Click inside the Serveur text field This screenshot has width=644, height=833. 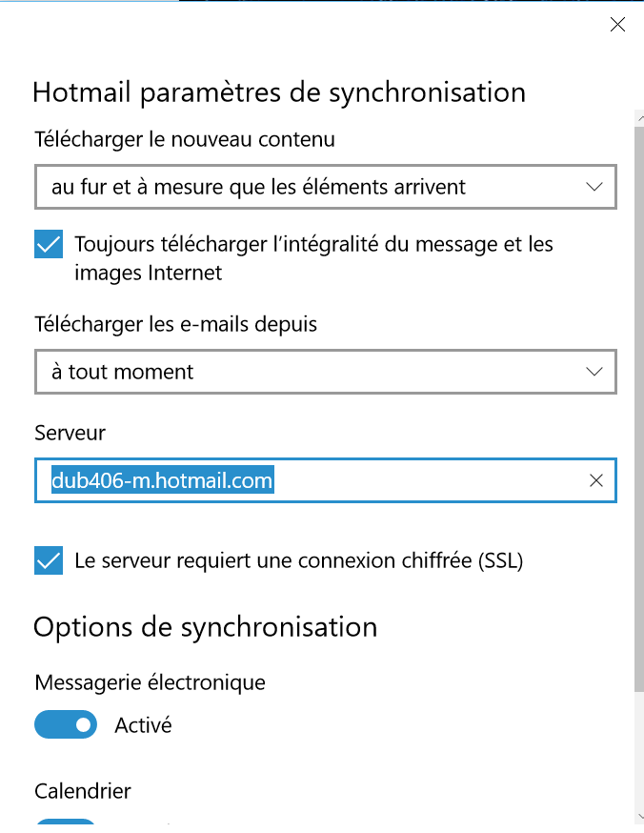tap(326, 480)
